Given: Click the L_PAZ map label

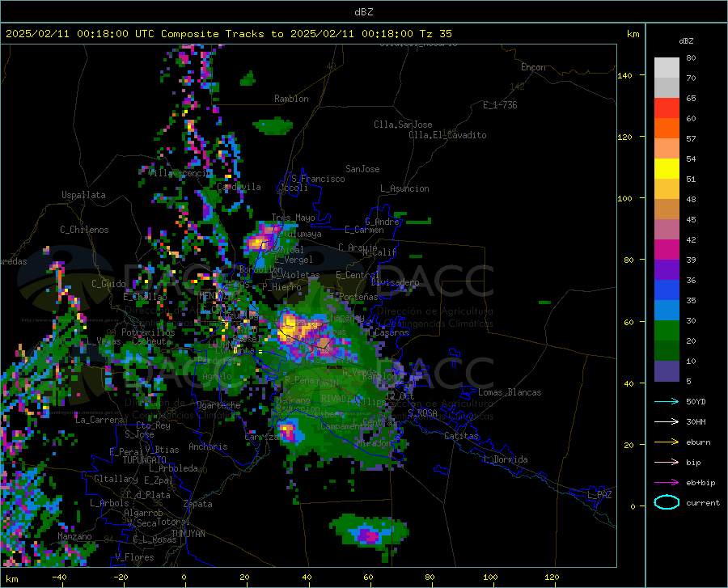Looking at the screenshot, I should tap(599, 495).
